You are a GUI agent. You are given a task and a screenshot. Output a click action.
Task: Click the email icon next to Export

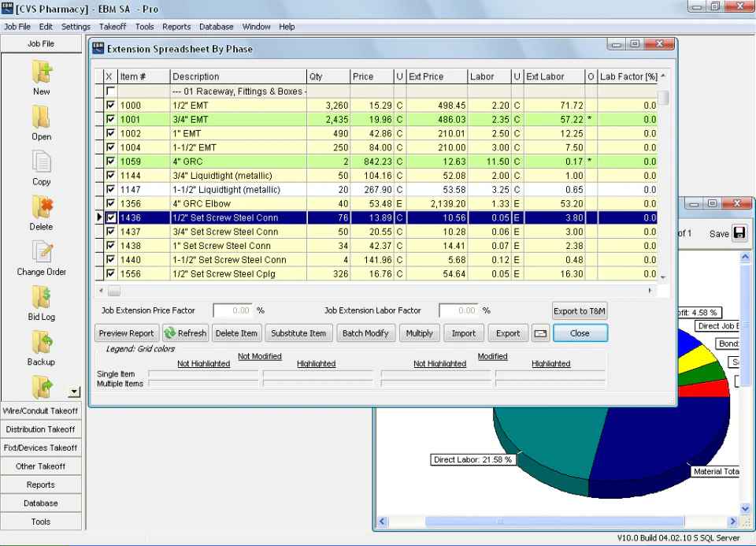[x=541, y=333]
